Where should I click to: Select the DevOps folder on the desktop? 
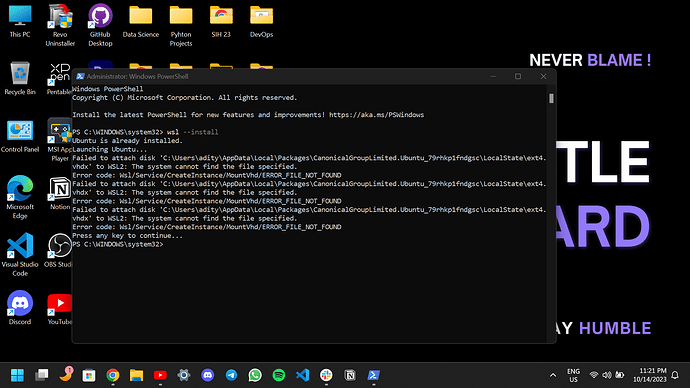(x=261, y=21)
